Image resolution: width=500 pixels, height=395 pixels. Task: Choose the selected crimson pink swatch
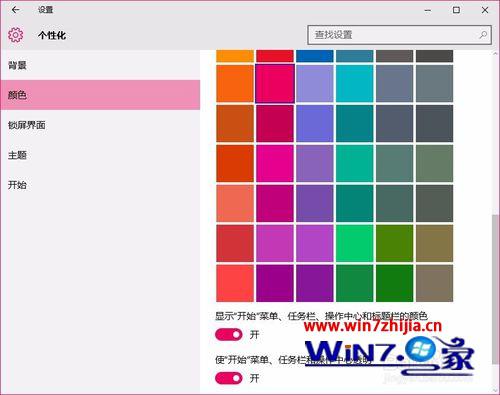[x=275, y=84]
